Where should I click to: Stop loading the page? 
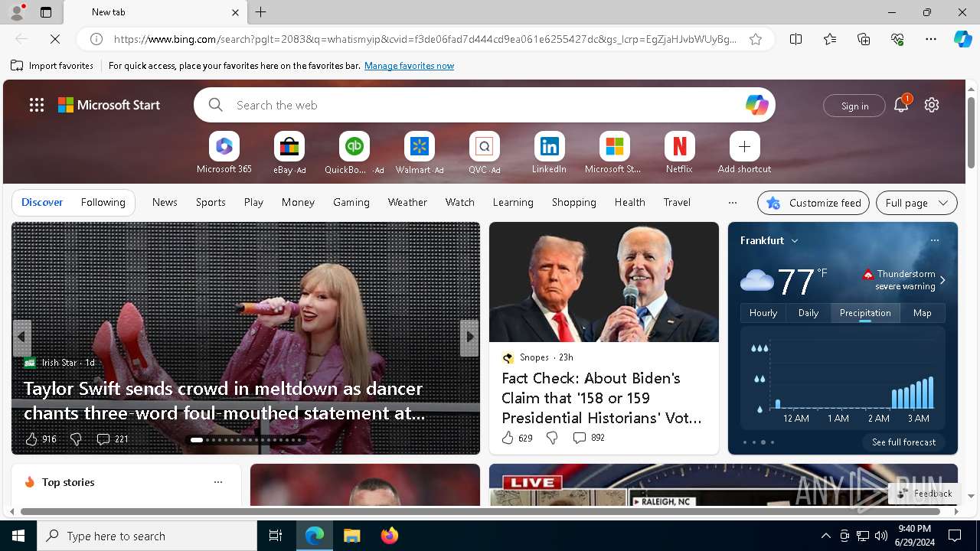pyautogui.click(x=56, y=39)
